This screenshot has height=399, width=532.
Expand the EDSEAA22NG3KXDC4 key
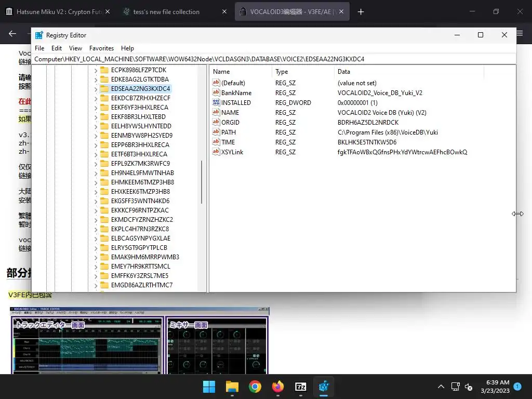pyautogui.click(x=96, y=89)
